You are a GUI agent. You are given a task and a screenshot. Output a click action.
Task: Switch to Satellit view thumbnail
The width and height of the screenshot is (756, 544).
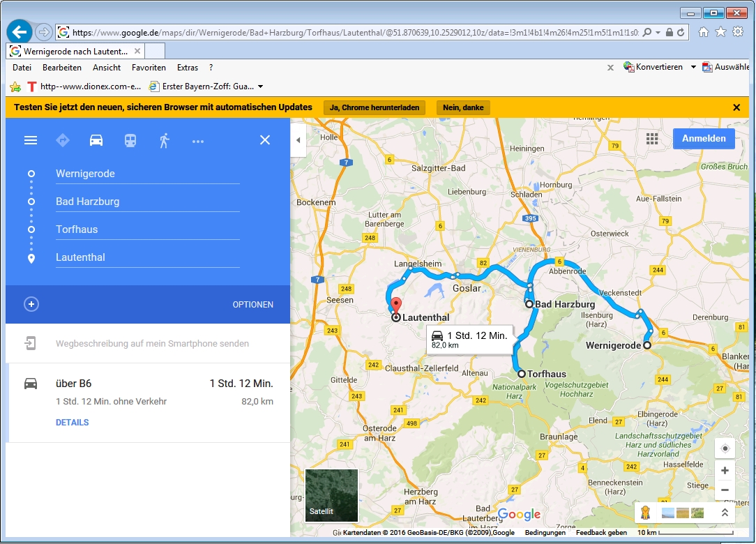pyautogui.click(x=332, y=495)
